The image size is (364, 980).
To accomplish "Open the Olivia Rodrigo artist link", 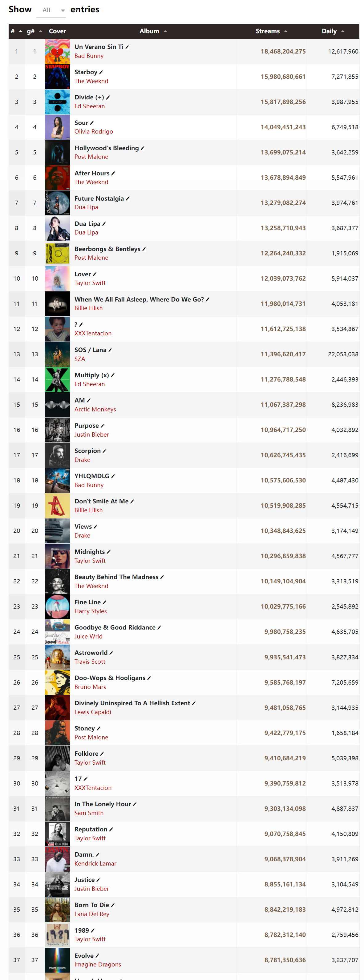I will pyautogui.click(x=94, y=132).
